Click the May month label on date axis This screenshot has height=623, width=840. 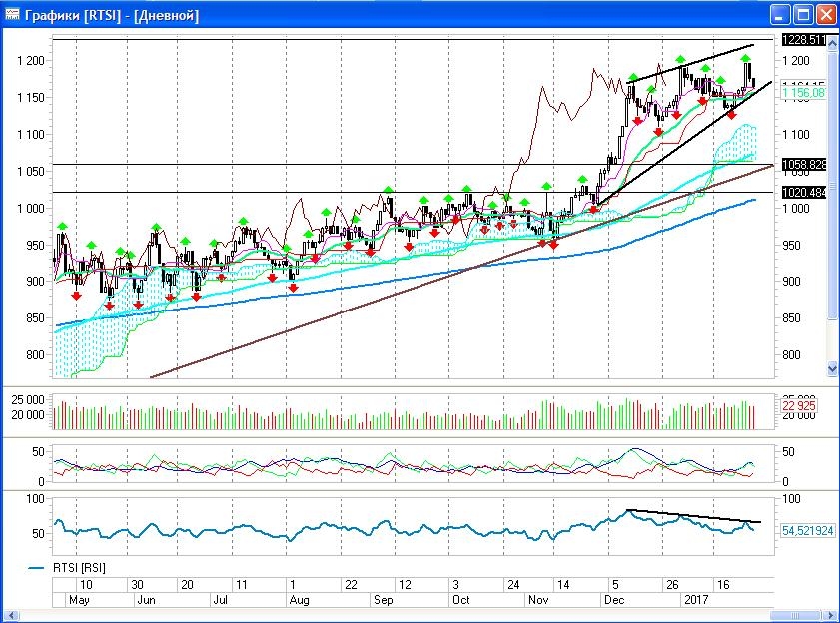(78, 600)
